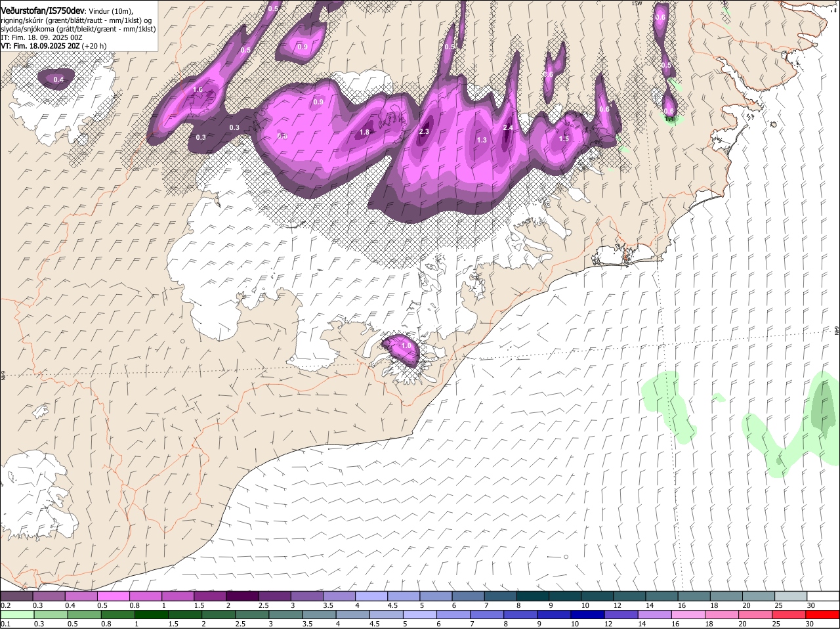Click the slydda/snjókoma legend description line
This screenshot has width=840, height=629.
click(x=79, y=29)
